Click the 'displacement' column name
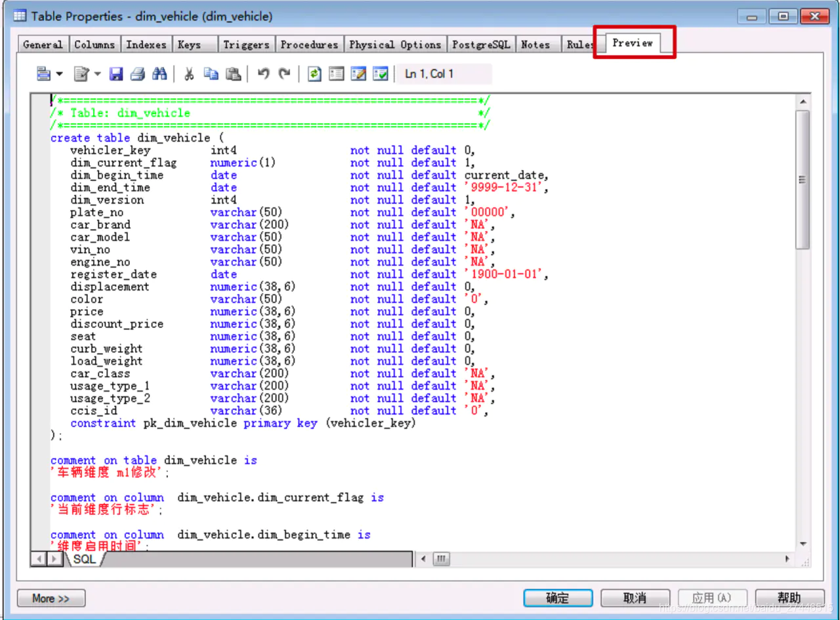 click(110, 287)
